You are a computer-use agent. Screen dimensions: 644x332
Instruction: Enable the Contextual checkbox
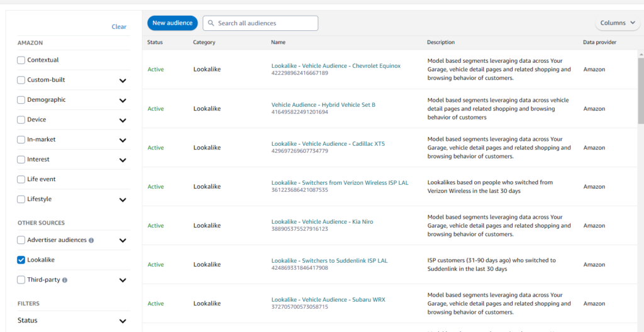pyautogui.click(x=21, y=60)
